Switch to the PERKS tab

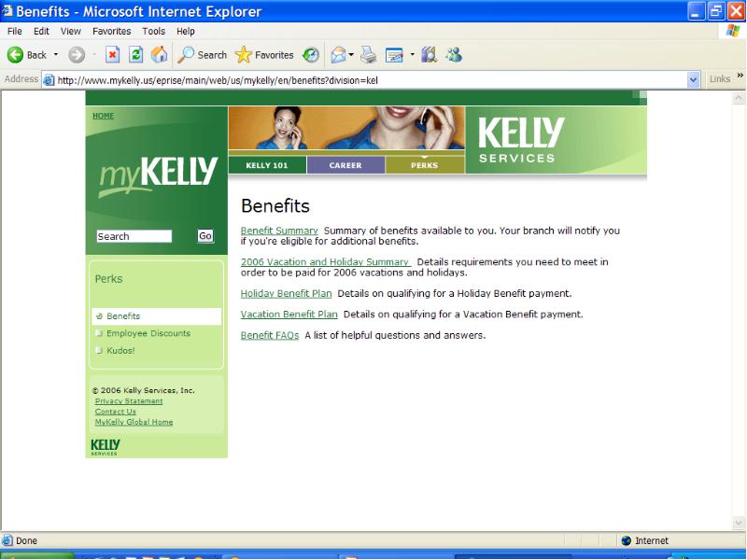click(425, 165)
